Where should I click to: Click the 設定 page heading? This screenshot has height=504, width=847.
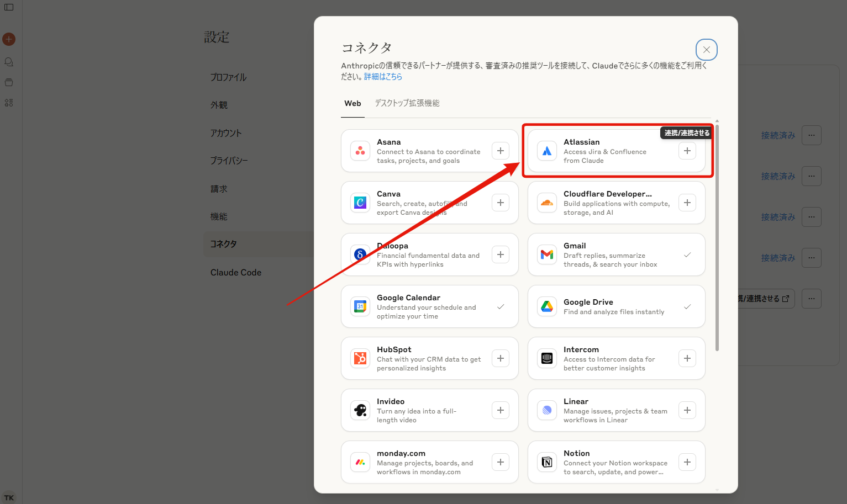217,37
